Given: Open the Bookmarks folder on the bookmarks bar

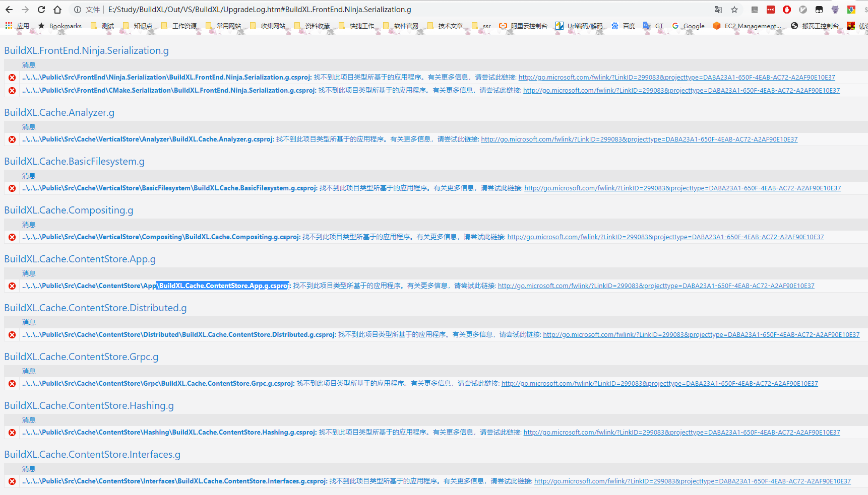Looking at the screenshot, I should [60, 26].
